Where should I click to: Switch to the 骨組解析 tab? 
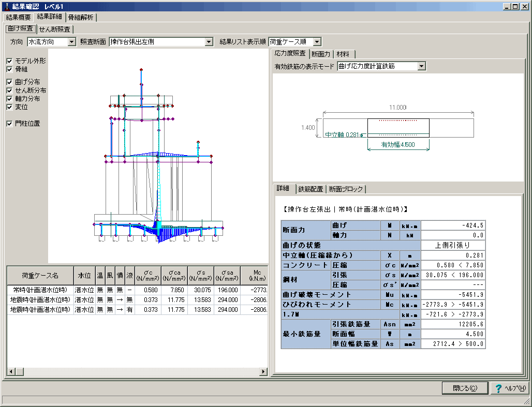click(x=80, y=17)
